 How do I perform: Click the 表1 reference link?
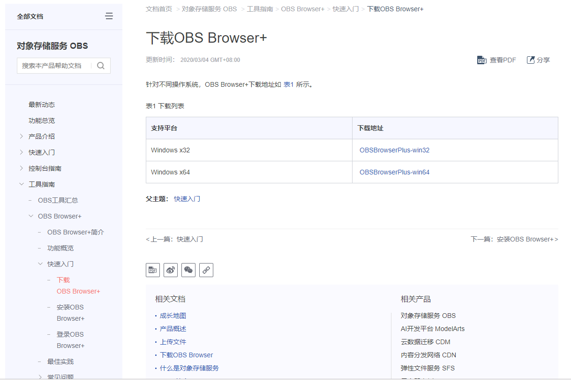[x=289, y=85]
